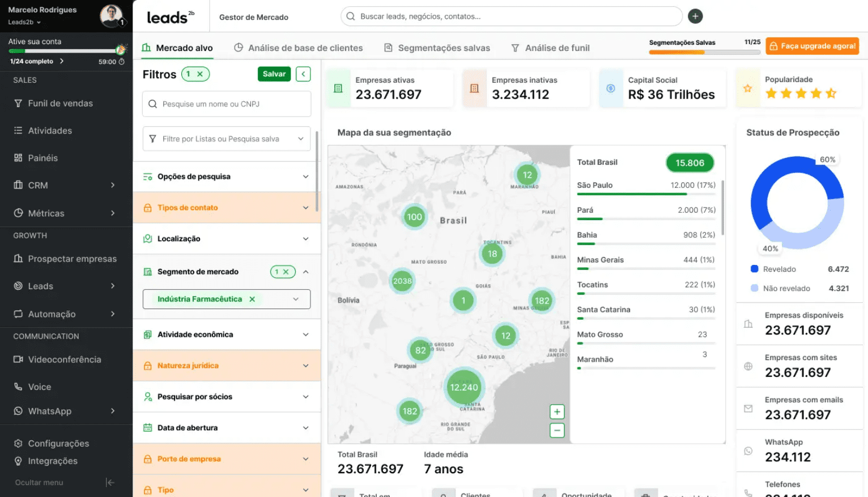The image size is (868, 497).
Task: Click the Empresas com emails envelope icon
Action: coord(748,408)
